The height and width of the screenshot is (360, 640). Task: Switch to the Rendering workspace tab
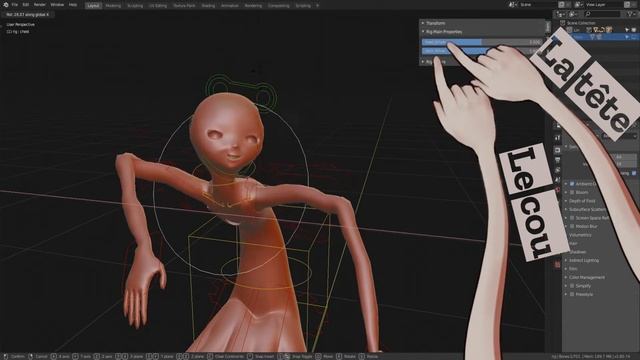[x=253, y=6]
